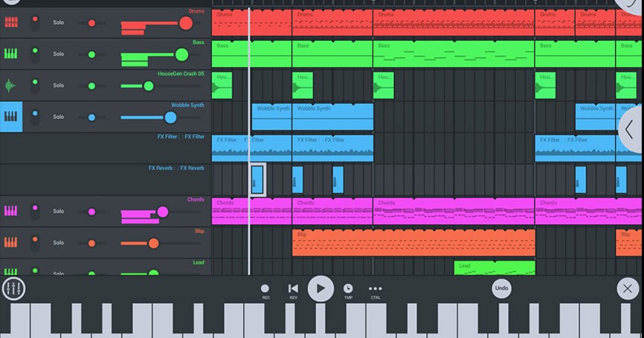Open the Chords track keyboard icon
This screenshot has height=338, width=644.
click(x=11, y=211)
